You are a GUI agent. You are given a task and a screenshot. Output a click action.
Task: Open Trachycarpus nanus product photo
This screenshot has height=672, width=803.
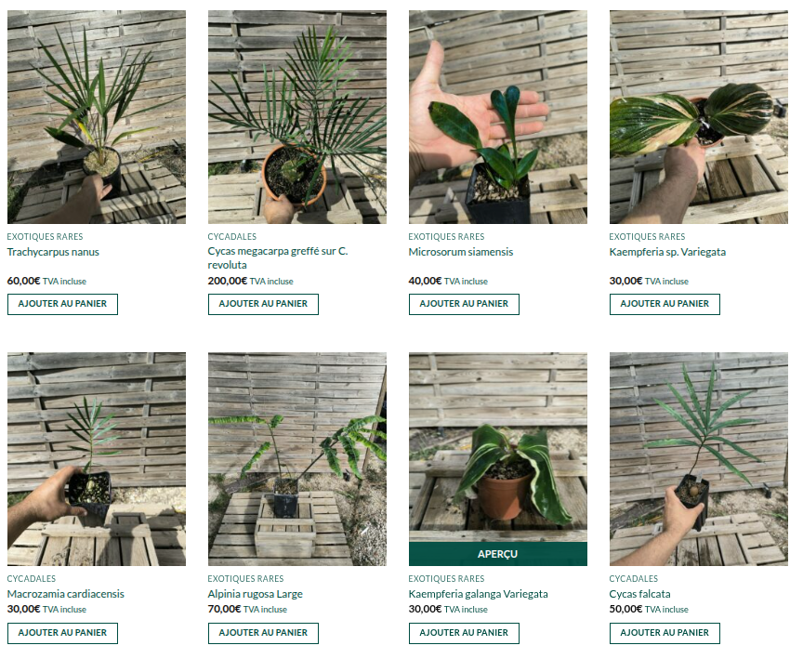(x=97, y=117)
